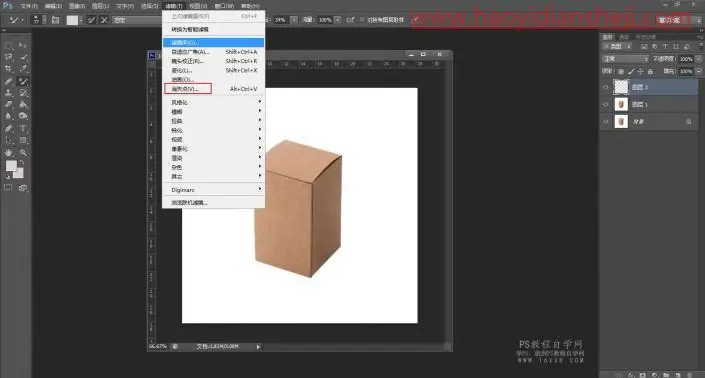Select the Blur drop tool
This screenshot has height=378, width=705.
9,116
